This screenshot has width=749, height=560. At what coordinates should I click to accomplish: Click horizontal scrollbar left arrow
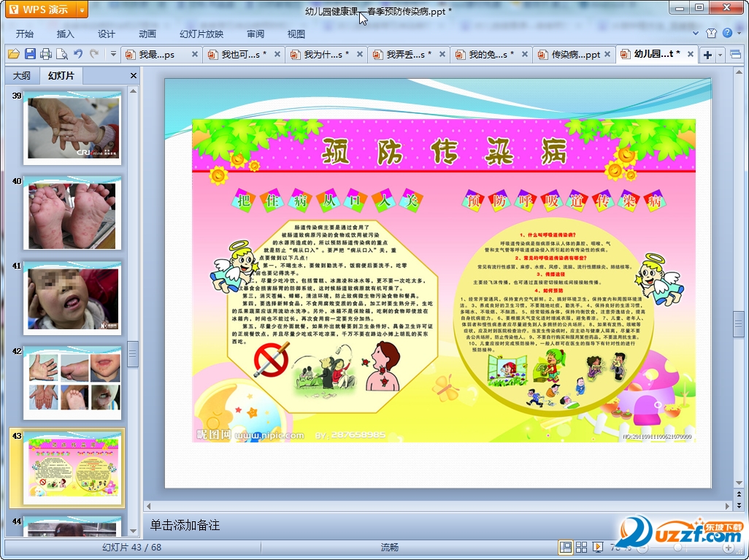click(x=148, y=505)
